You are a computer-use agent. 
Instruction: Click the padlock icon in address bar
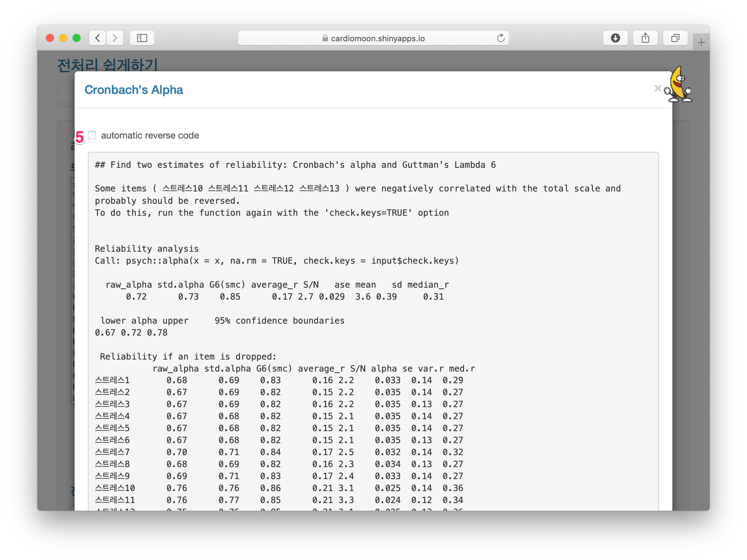pos(325,38)
